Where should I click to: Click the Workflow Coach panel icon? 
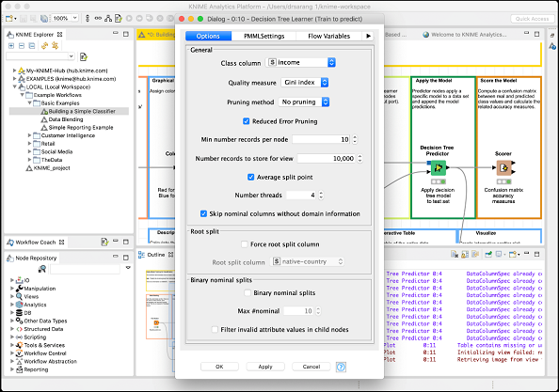pos(10,243)
